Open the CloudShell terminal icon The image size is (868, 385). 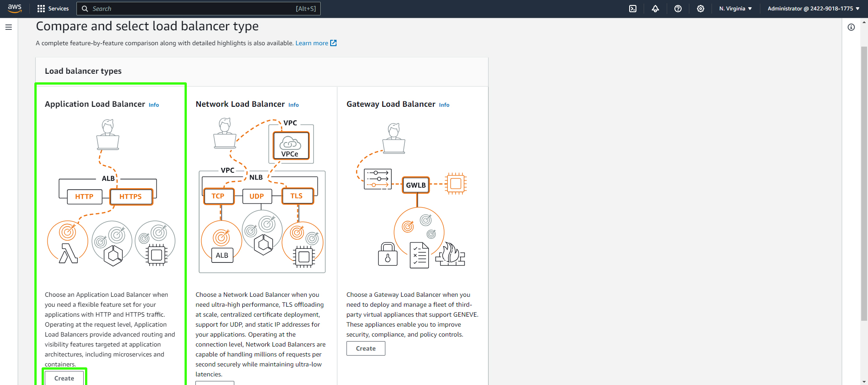click(633, 9)
